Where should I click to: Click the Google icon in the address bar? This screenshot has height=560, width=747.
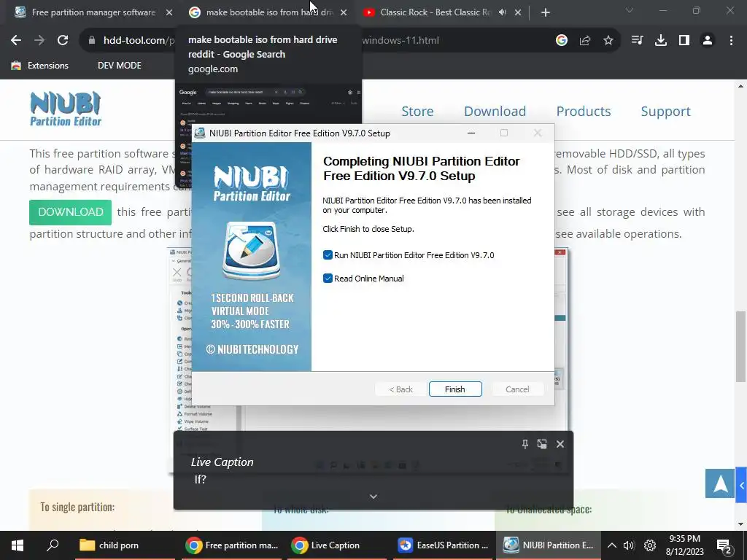tap(562, 41)
